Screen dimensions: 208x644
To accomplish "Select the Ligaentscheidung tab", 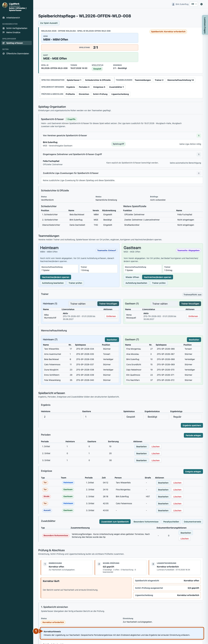I will coord(120,94).
